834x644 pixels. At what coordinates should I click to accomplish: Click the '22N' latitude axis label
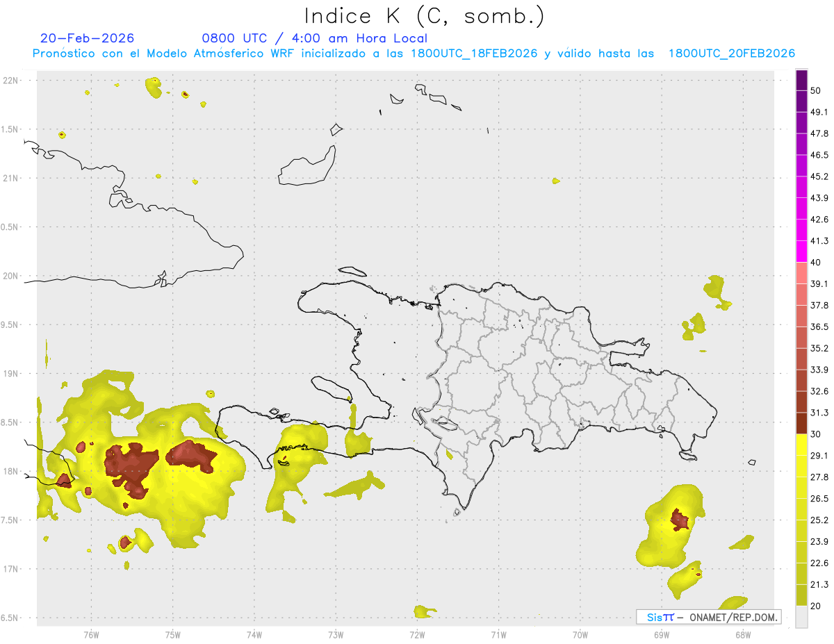[12, 81]
